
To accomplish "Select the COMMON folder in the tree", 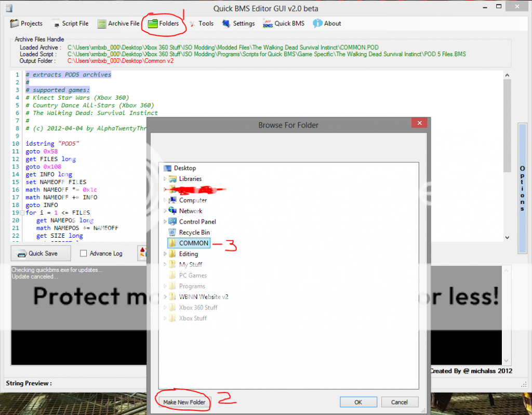I will point(193,243).
